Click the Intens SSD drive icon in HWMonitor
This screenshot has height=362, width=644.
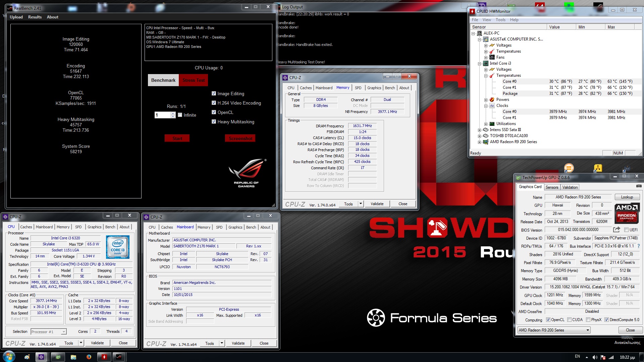486,130
